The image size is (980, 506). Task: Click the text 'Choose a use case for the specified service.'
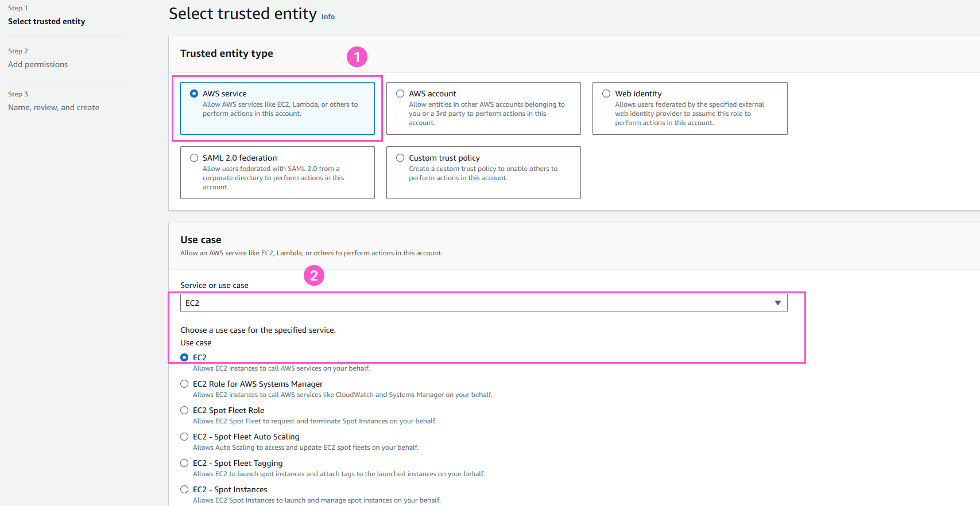[x=258, y=330]
